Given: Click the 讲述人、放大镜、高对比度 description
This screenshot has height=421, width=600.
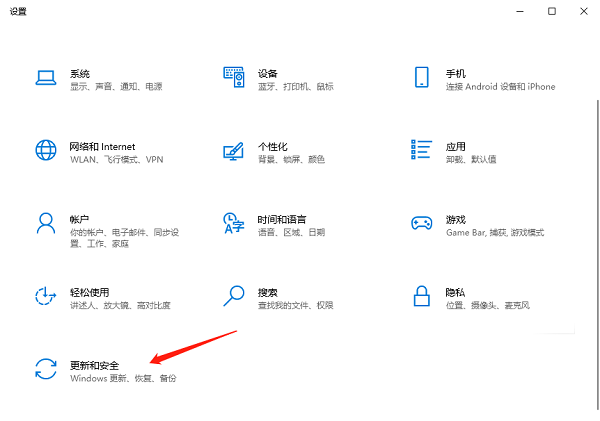Looking at the screenshot, I should pyautogui.click(x=120, y=306).
